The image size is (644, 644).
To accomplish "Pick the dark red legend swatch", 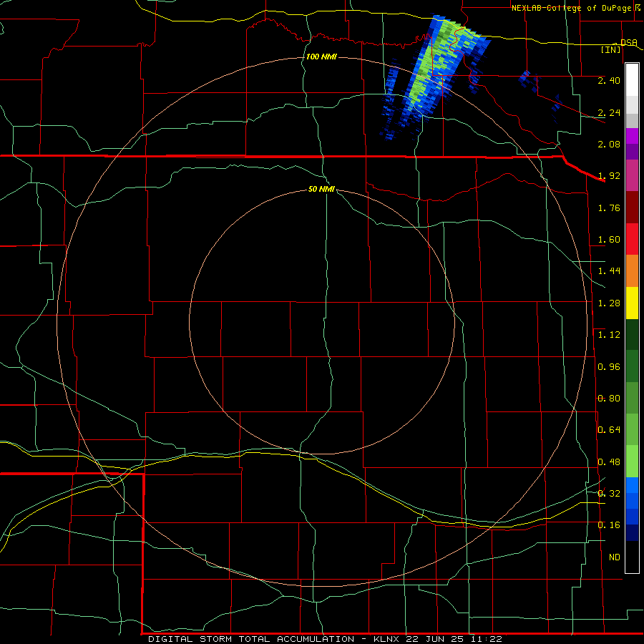I will point(632,208).
